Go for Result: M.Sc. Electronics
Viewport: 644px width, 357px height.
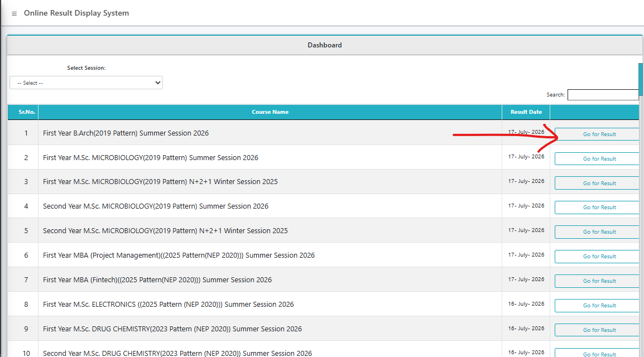597,305
